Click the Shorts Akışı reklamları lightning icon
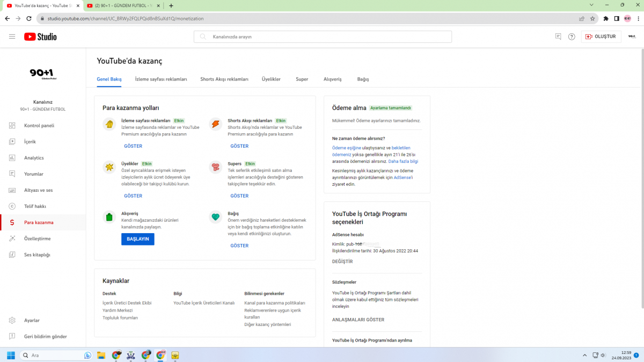Screen dimensions: 644x362 point(215,125)
